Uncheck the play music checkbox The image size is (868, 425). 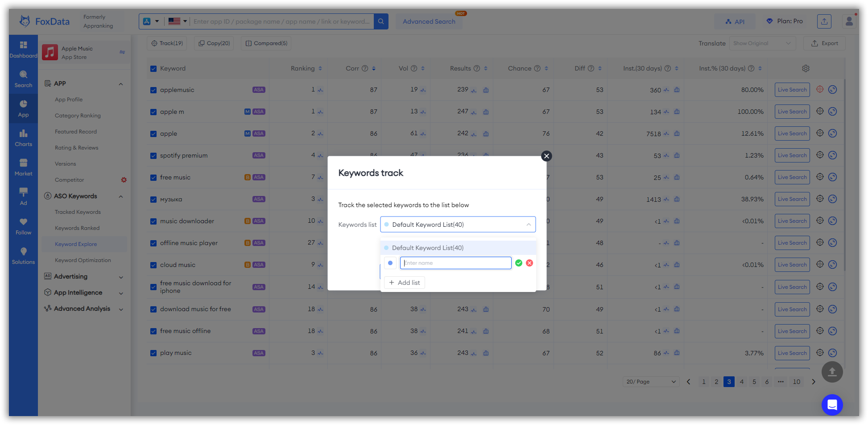tap(153, 353)
